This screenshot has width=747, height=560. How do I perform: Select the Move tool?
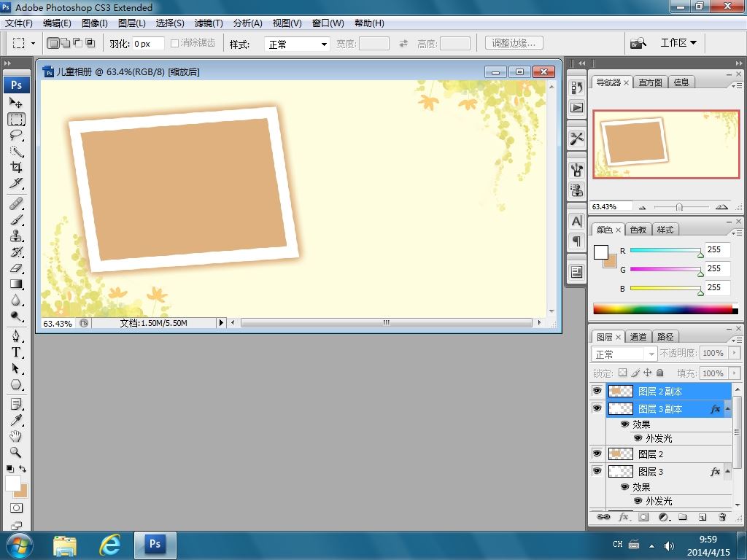pyautogui.click(x=16, y=103)
